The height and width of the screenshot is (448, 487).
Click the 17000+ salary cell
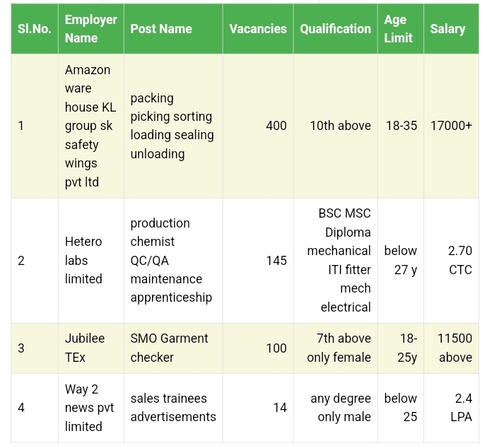coord(451,126)
